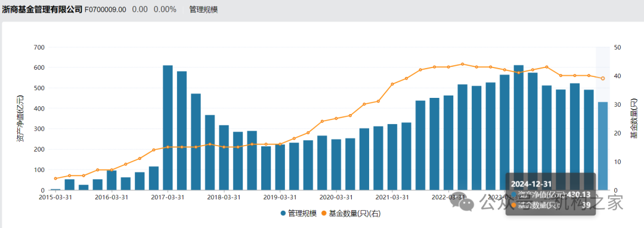Click the 40 tick on the right axis
The width and height of the screenshot is (644, 228).
tap(617, 76)
